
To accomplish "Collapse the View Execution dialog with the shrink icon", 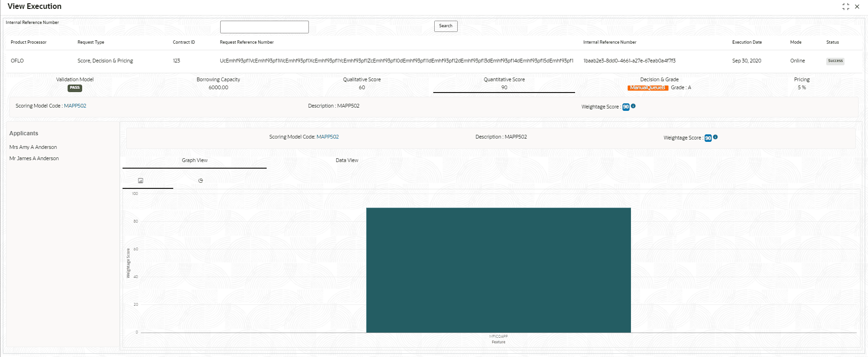I will [x=845, y=7].
